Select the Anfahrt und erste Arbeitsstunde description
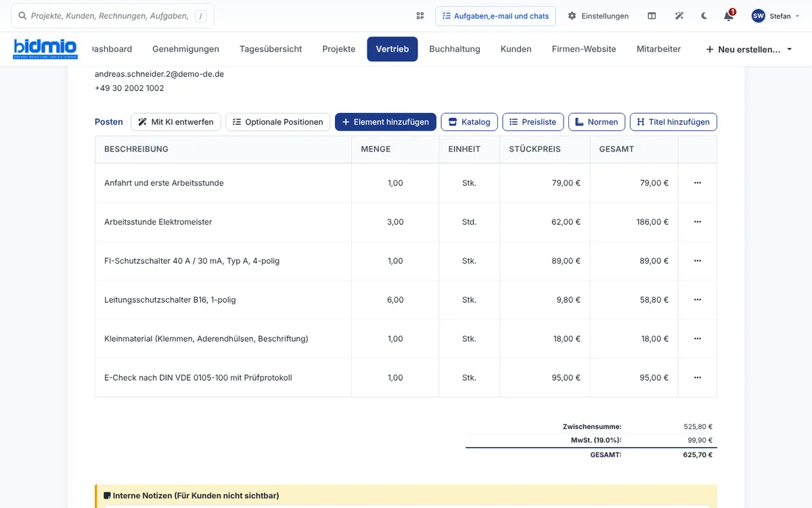This screenshot has width=812, height=508. [x=164, y=183]
